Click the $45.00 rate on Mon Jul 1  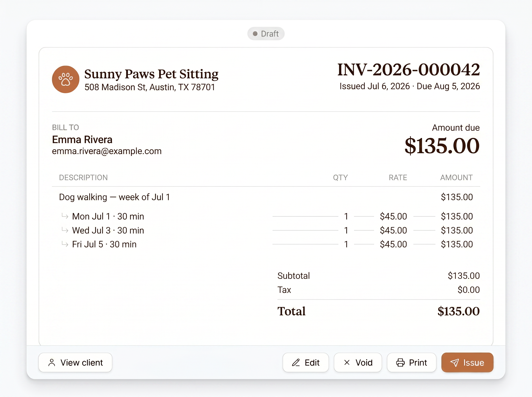[393, 216]
